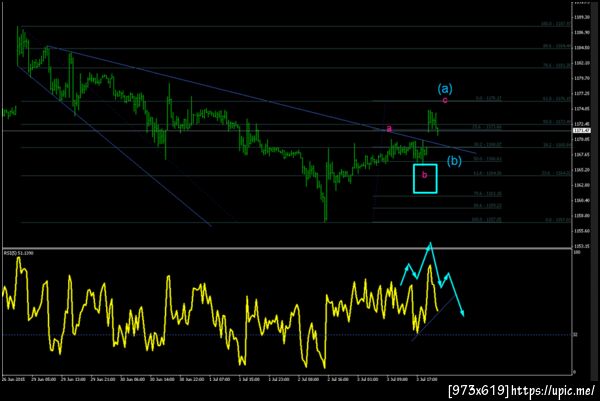Click the 29 Jun 13:00 time label
This screenshot has width=600, height=401.
[73, 379]
